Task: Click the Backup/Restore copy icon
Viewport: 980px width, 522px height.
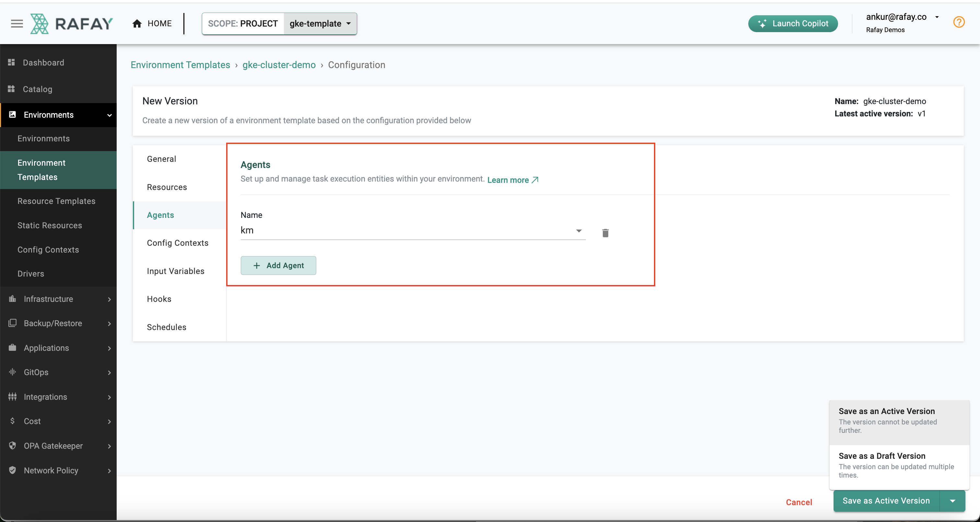Action: pyautogui.click(x=12, y=323)
